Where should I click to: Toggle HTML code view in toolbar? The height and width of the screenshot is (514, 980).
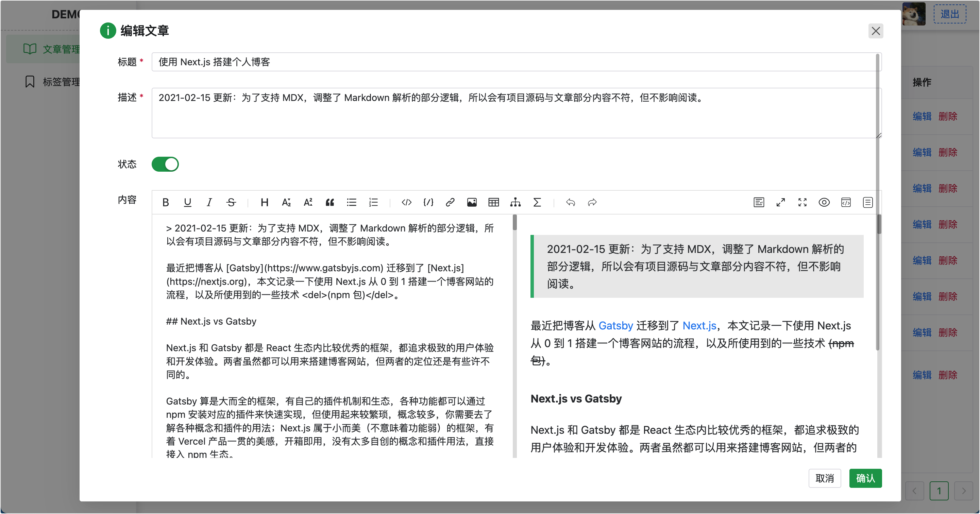point(846,202)
